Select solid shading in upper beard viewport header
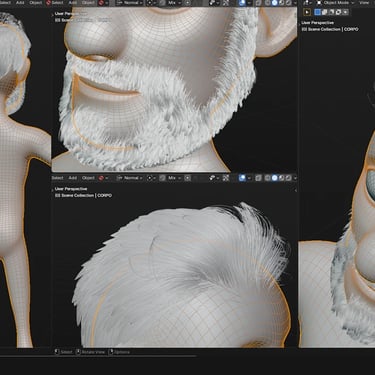This screenshot has height=375, width=375. 274,3
